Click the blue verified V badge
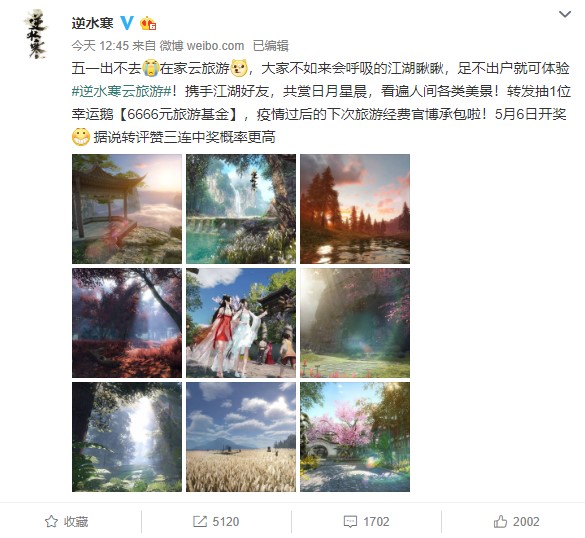Image resolution: width=585 pixels, height=538 pixels. click(127, 23)
